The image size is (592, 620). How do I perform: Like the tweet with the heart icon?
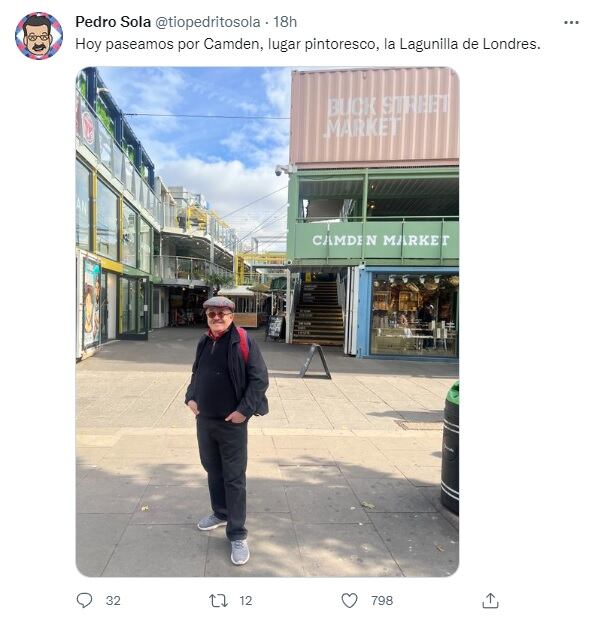click(349, 601)
